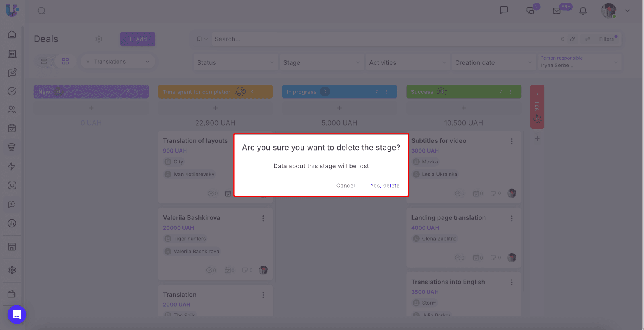Switch to kanban board view

pyautogui.click(x=66, y=62)
